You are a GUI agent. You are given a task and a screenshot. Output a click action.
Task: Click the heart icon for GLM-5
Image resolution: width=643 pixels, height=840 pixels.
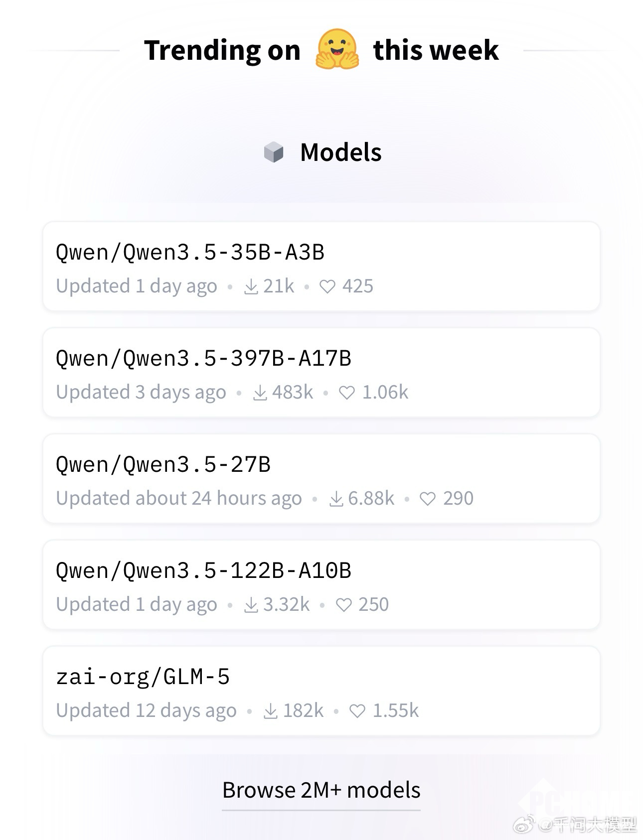click(357, 711)
